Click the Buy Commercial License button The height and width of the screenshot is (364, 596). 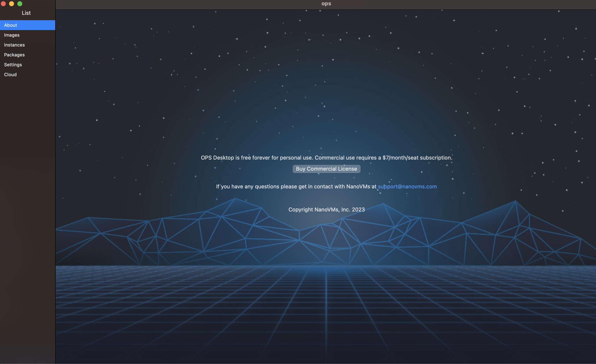[x=326, y=169]
